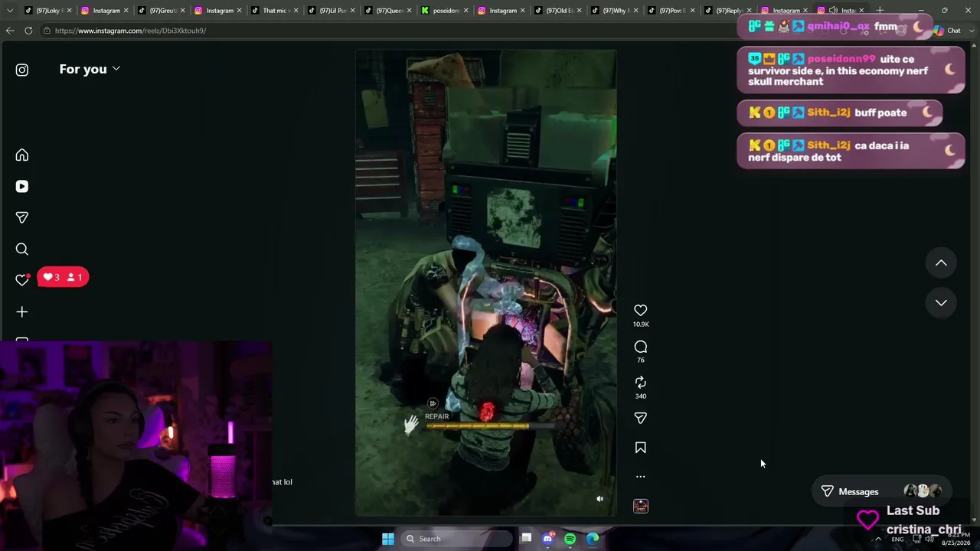The width and height of the screenshot is (980, 551).
Task: Reload the Instagram page
Action: pyautogui.click(x=28, y=31)
